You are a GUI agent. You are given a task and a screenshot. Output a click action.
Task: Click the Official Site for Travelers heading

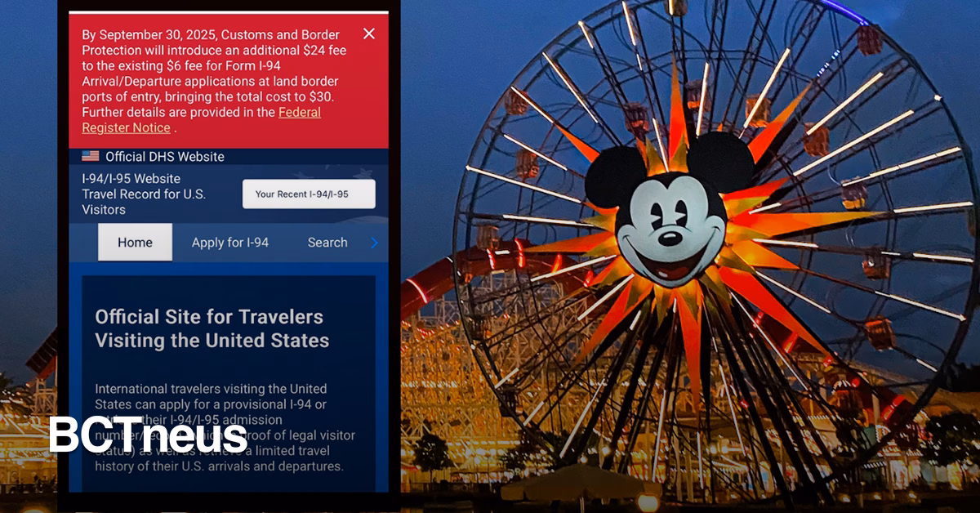pyautogui.click(x=212, y=328)
